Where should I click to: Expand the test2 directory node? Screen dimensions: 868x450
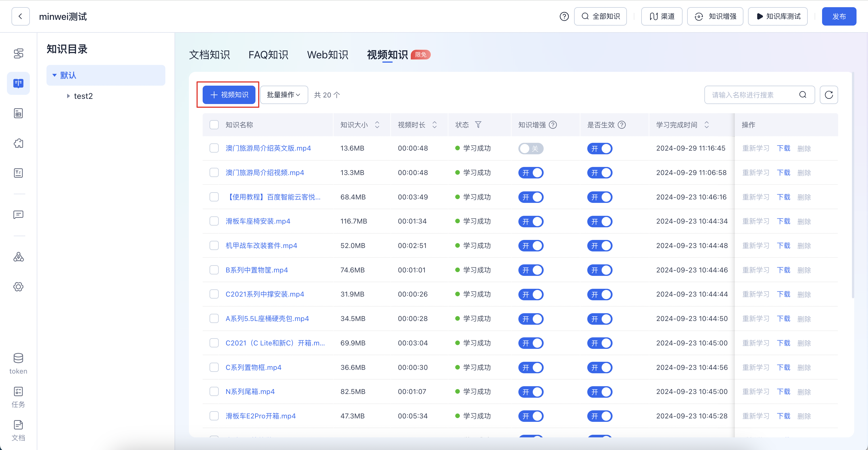tap(68, 96)
